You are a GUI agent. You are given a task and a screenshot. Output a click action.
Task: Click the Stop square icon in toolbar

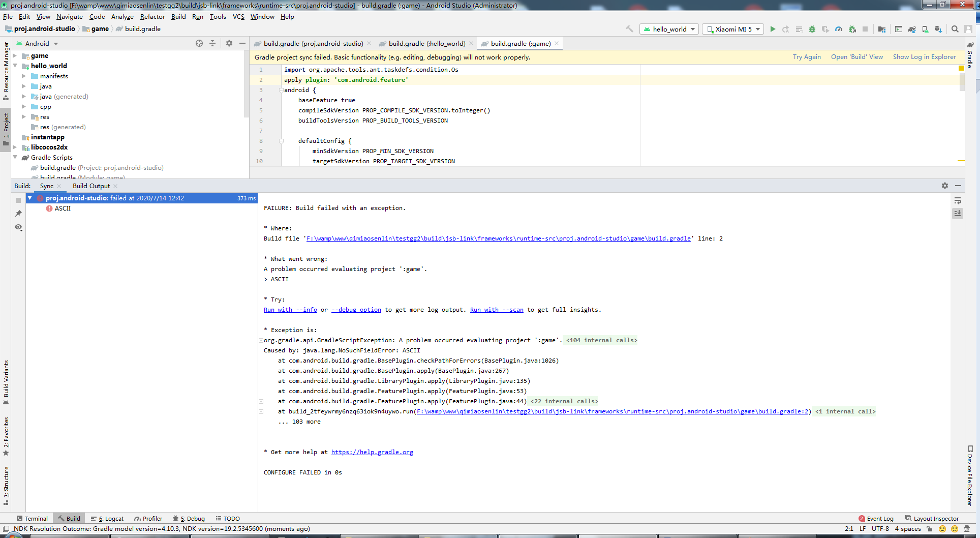[865, 29]
